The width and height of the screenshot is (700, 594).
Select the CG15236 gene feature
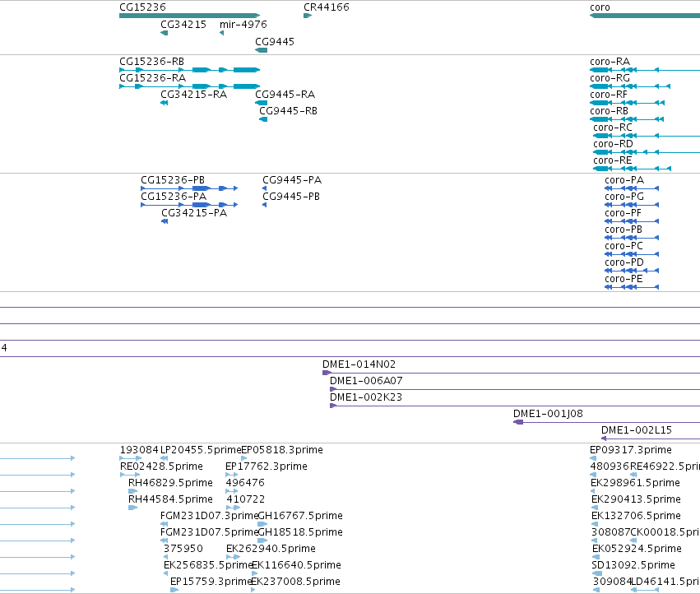(x=190, y=16)
